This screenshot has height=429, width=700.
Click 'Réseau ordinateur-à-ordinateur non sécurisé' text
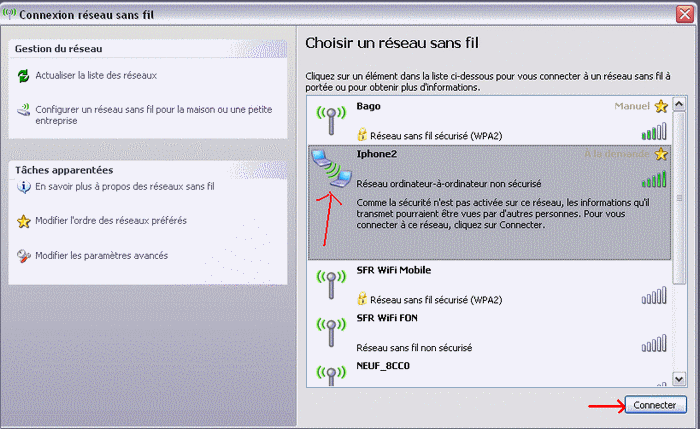point(449,184)
